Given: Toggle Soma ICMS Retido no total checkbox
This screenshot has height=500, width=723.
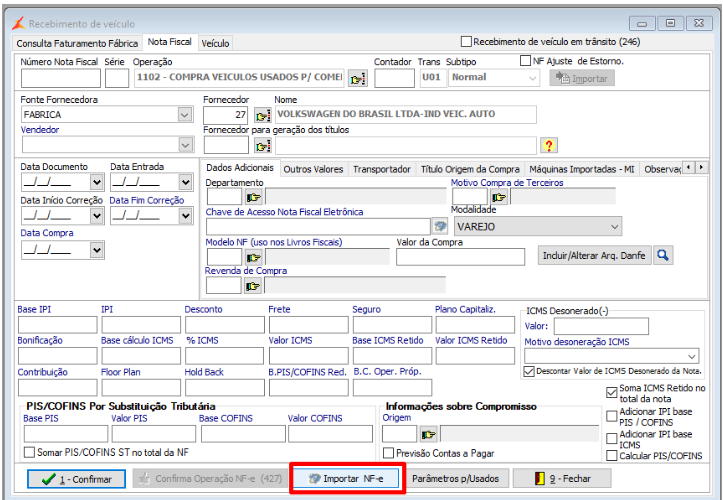Looking at the screenshot, I should [x=612, y=392].
